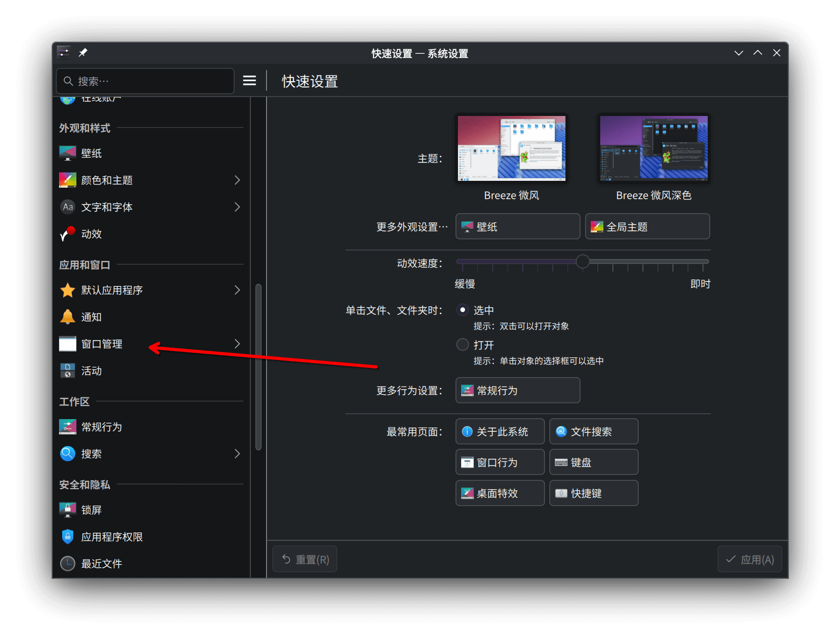Select 打开 radio option
Viewport: 840px width, 640px height.
point(463,345)
